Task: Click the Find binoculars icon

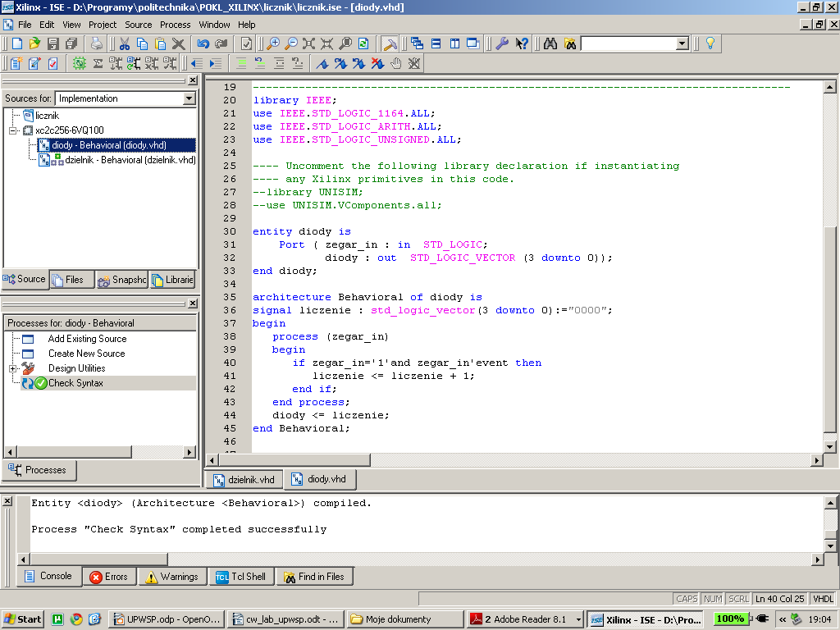Action: pyautogui.click(x=550, y=43)
